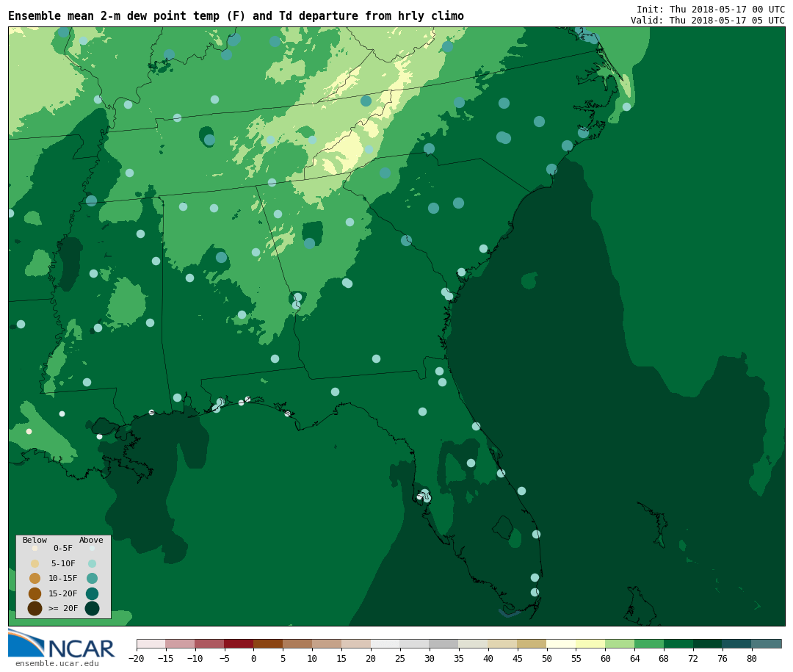Click the Above 5-10F legend dot

92,563
